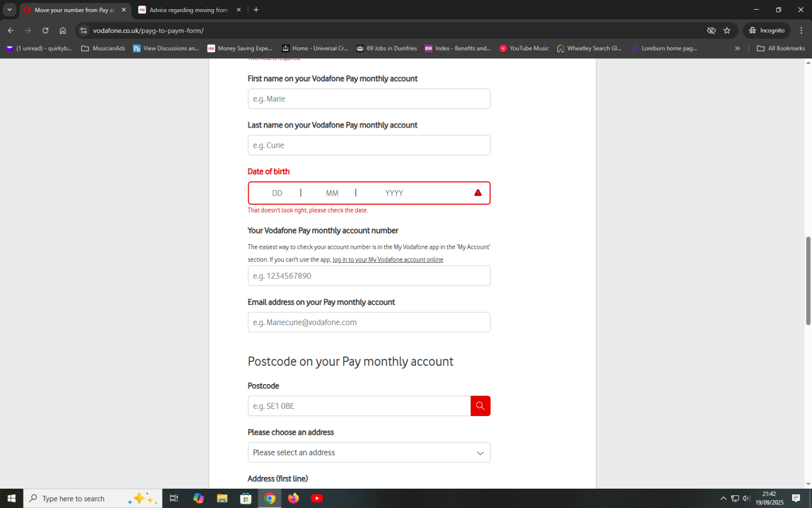Click the page vertical scrollbar thumb

pyautogui.click(x=808, y=280)
